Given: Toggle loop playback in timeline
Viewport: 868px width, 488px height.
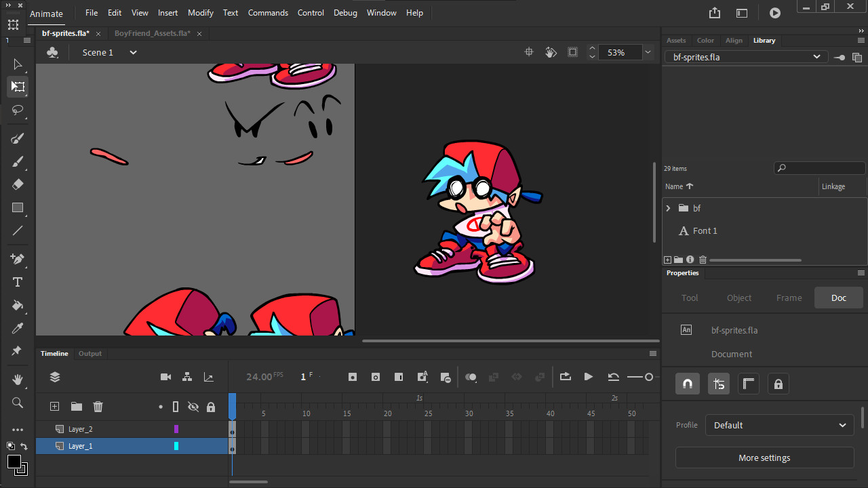Looking at the screenshot, I should pyautogui.click(x=566, y=377).
